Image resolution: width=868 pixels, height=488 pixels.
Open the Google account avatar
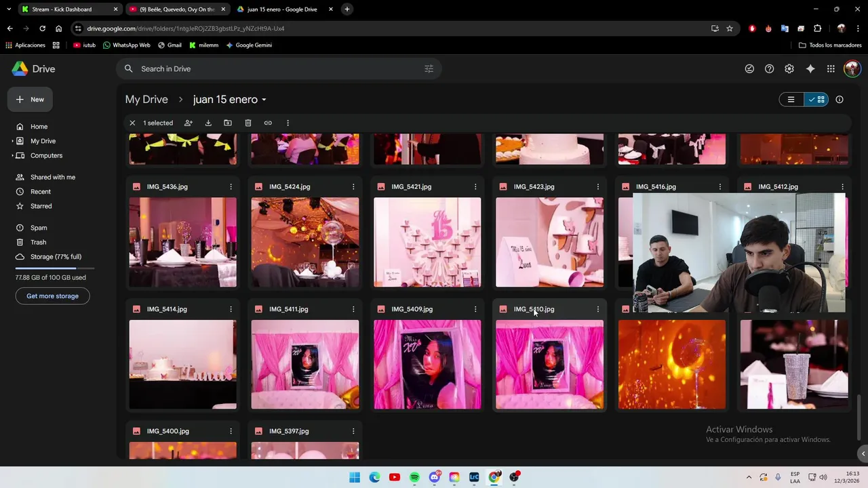click(852, 68)
